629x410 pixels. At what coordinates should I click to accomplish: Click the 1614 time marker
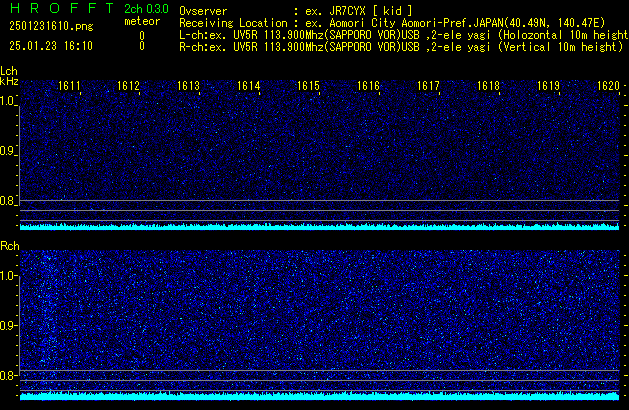point(249,86)
